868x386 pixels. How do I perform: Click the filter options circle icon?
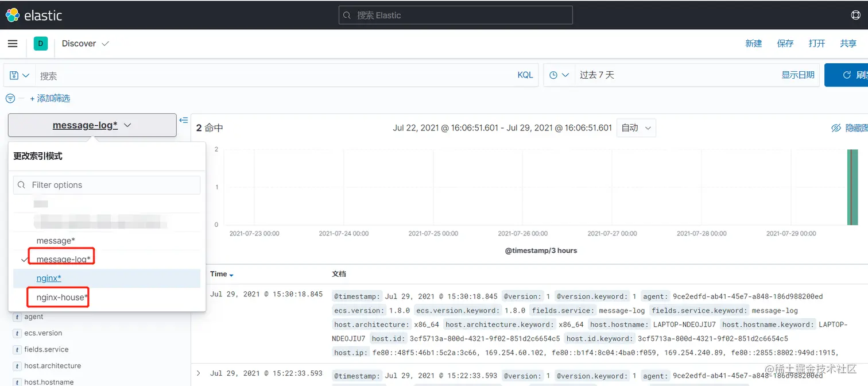click(10, 98)
